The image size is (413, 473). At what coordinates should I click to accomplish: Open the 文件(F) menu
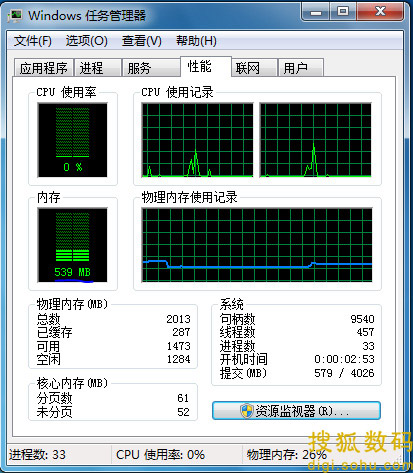point(33,41)
